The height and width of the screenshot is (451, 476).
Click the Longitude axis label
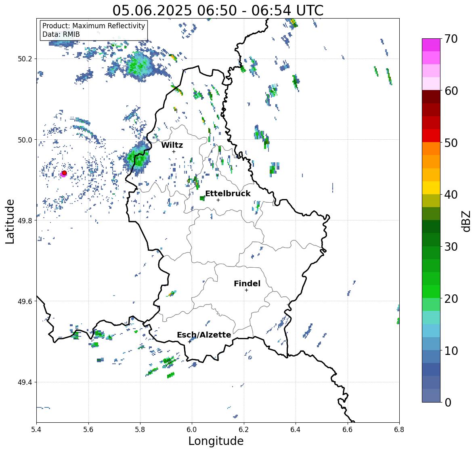point(216,441)
